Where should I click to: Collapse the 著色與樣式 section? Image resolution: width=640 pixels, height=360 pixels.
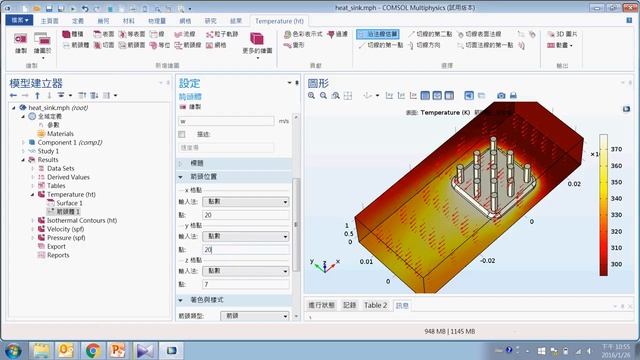point(180,300)
